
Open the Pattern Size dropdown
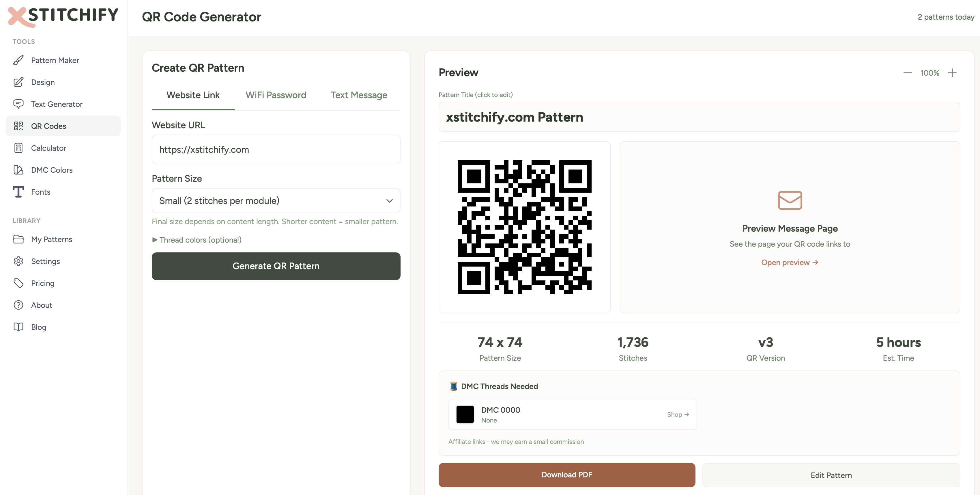coord(275,201)
